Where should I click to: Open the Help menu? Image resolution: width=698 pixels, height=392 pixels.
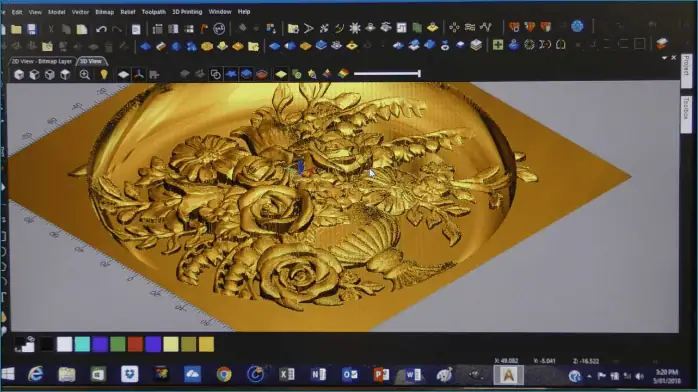pyautogui.click(x=244, y=12)
